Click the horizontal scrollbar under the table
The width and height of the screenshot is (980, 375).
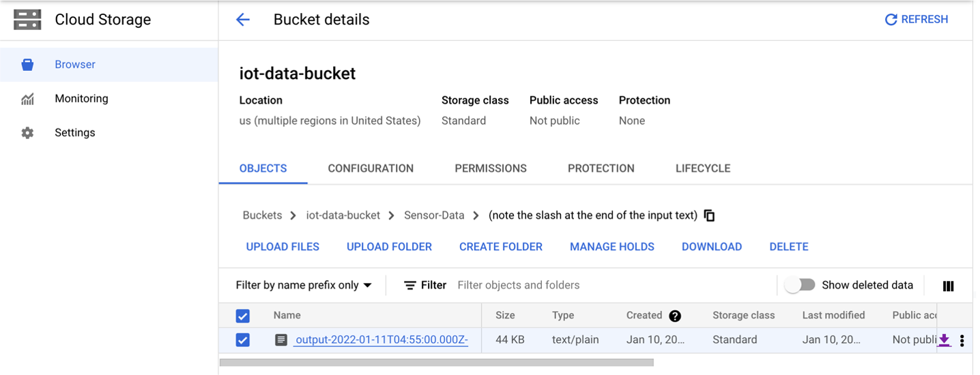click(x=437, y=363)
